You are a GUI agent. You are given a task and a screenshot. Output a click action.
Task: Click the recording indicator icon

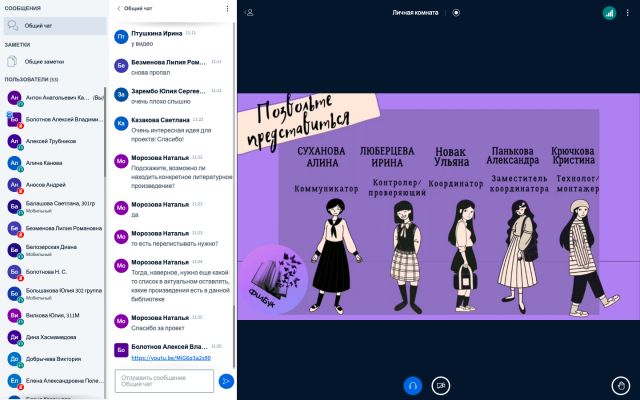(456, 13)
